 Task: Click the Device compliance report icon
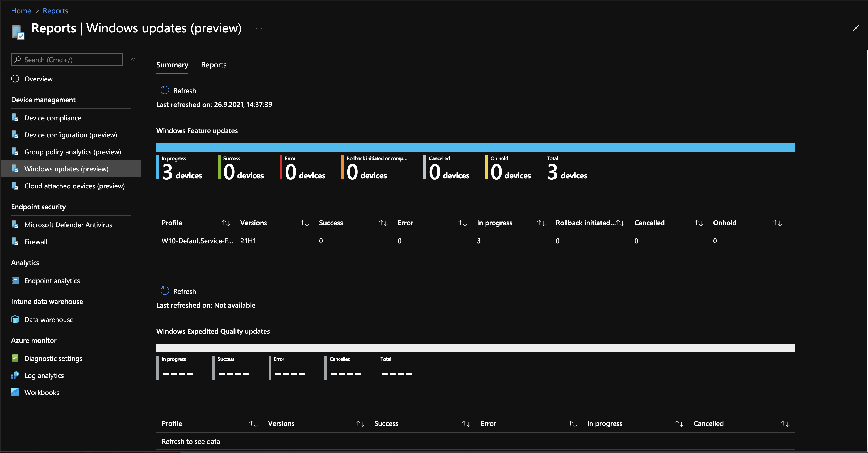15,118
